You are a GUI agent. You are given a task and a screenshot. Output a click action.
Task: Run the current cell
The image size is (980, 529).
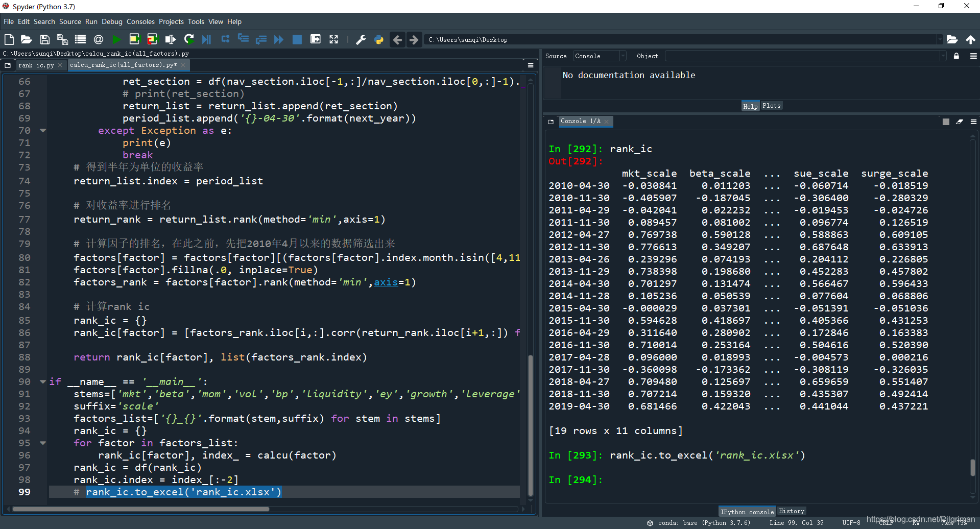(134, 39)
